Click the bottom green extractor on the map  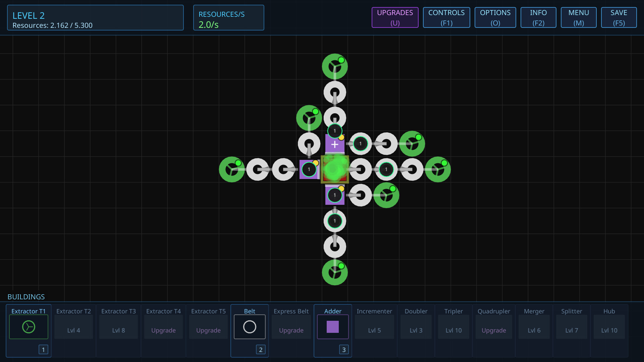(x=334, y=273)
